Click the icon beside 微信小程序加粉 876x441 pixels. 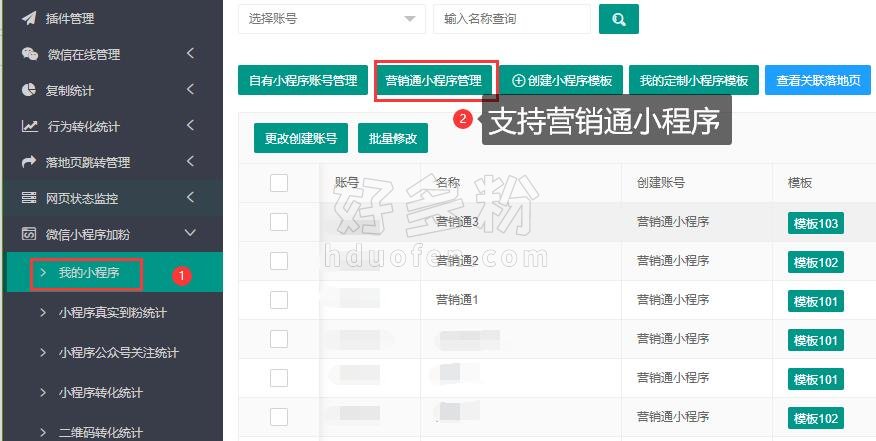29,234
